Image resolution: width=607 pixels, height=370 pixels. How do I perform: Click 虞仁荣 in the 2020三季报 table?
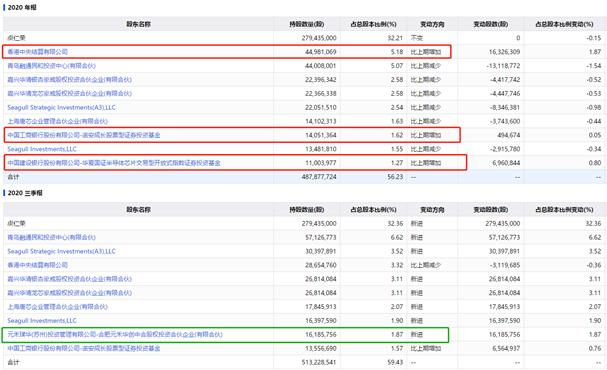pos(16,223)
